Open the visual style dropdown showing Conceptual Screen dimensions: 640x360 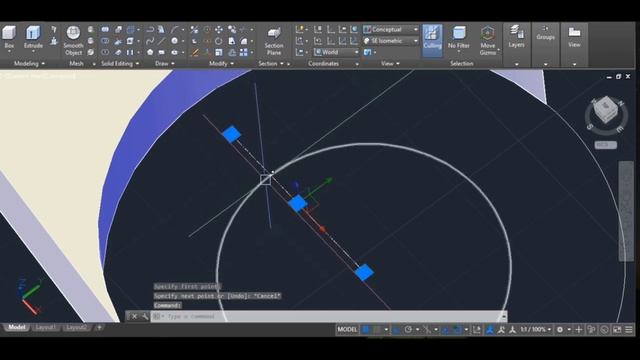[391, 29]
